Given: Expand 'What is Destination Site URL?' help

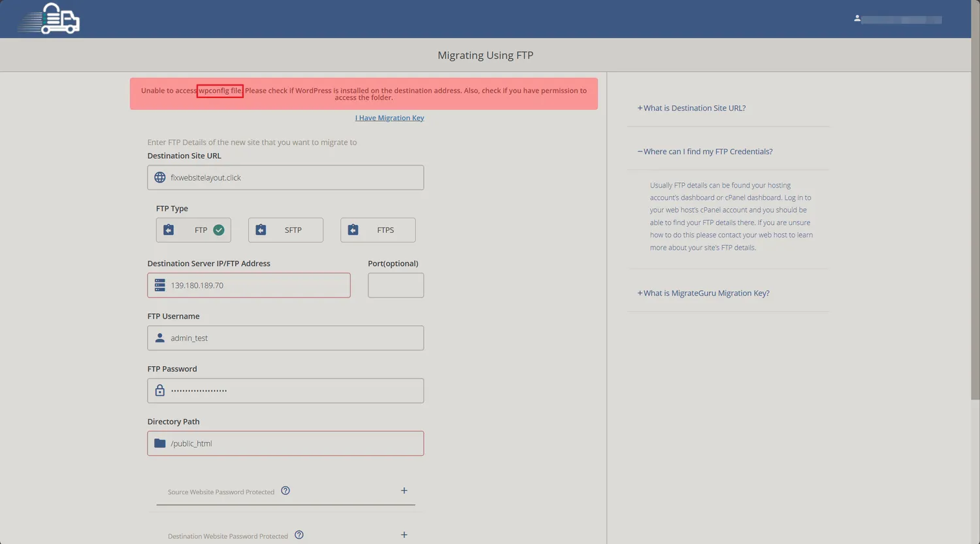Looking at the screenshot, I should click(694, 109).
